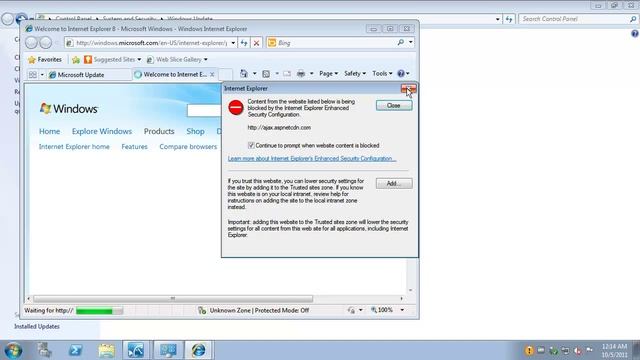Open Server Manager from the taskbar
Image resolution: width=640 pixels, height=360 pixels.
tap(44, 350)
